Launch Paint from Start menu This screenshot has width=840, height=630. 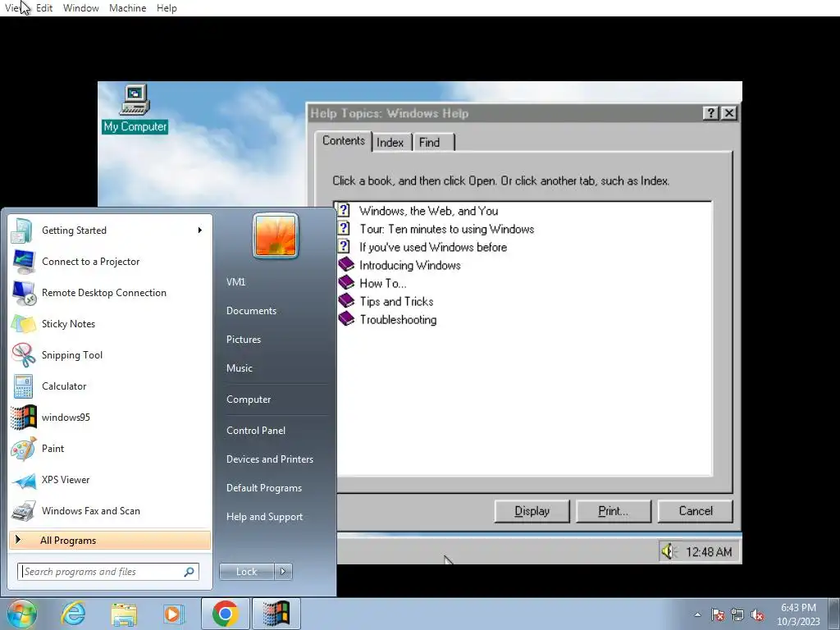click(x=110, y=449)
